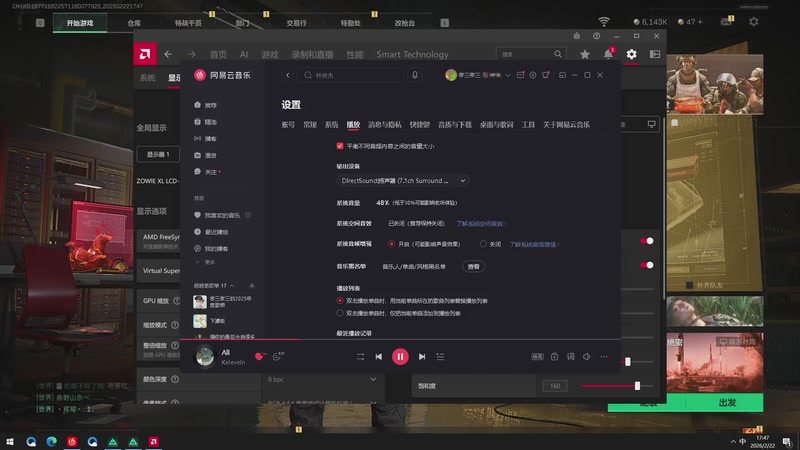This screenshot has height=450, width=800.
Task: Pause the playing song
Action: pos(400,357)
